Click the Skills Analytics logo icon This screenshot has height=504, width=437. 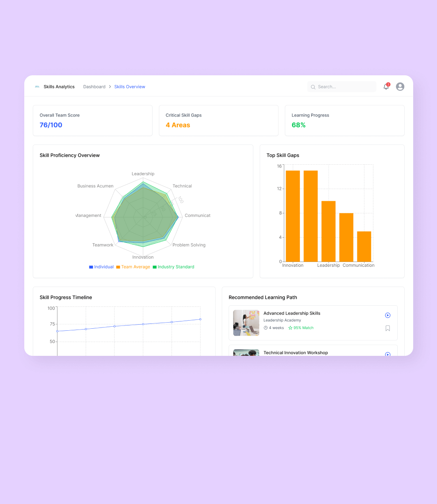pyautogui.click(x=37, y=87)
